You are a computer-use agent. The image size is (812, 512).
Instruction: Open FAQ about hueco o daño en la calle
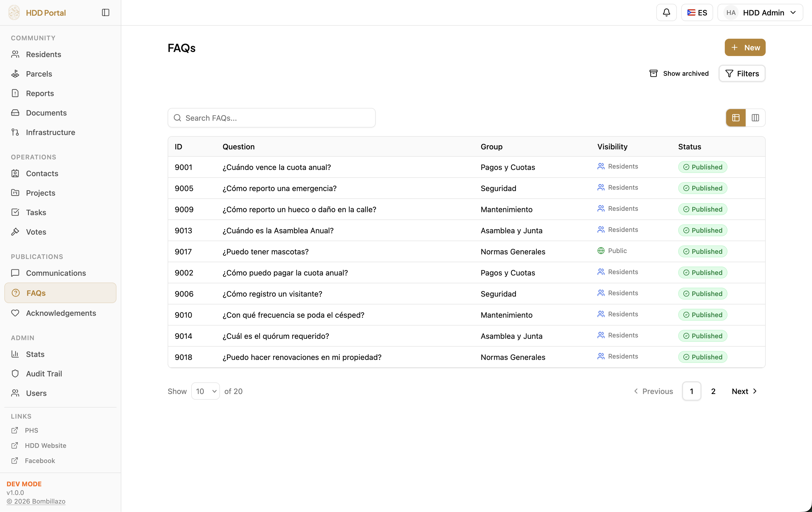(x=300, y=209)
